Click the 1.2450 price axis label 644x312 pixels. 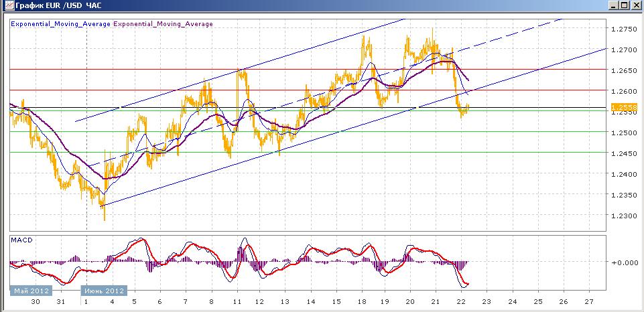pos(625,153)
